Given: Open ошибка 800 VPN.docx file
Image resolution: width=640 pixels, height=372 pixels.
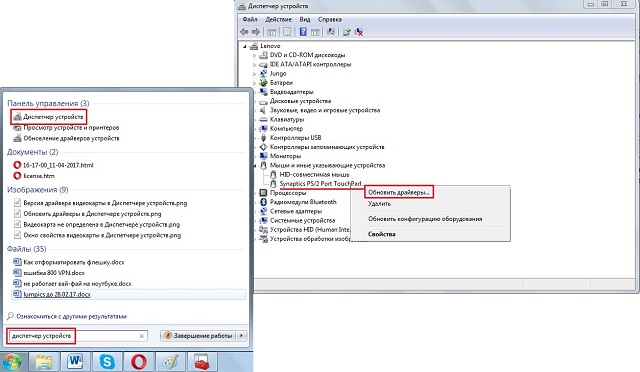Looking at the screenshot, I should pyautogui.click(x=49, y=273).
